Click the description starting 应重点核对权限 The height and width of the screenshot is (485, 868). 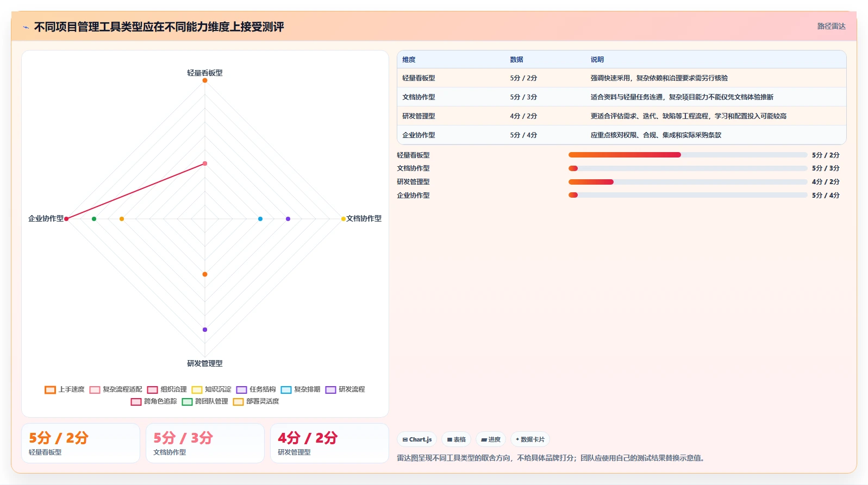coord(655,135)
